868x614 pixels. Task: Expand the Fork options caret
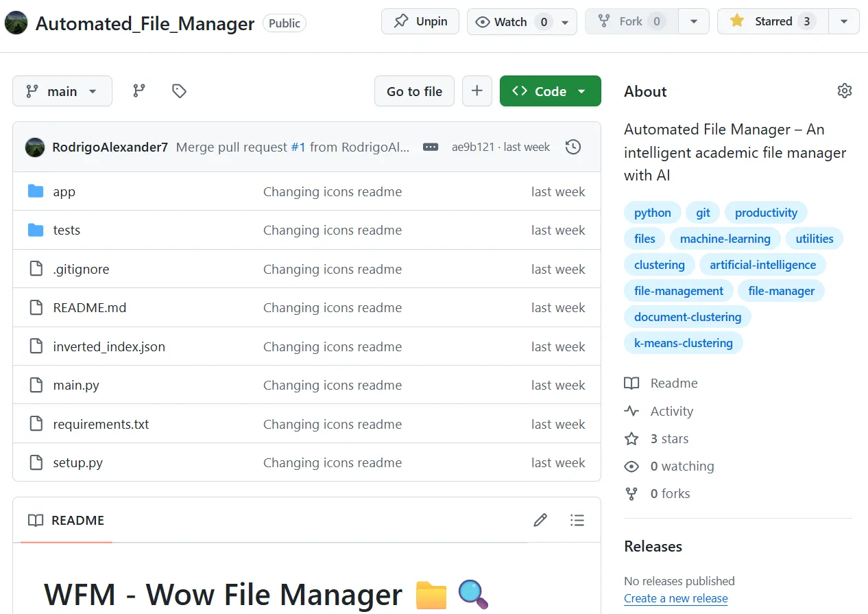(x=694, y=22)
